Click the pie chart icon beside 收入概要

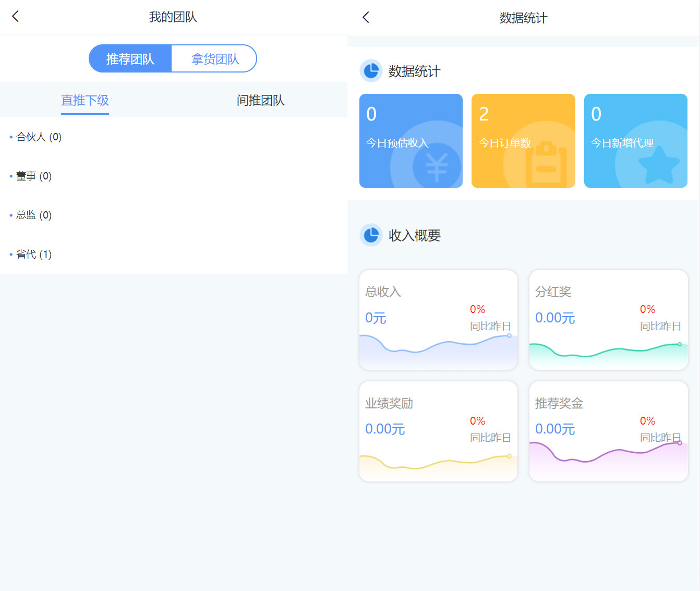[x=371, y=235]
